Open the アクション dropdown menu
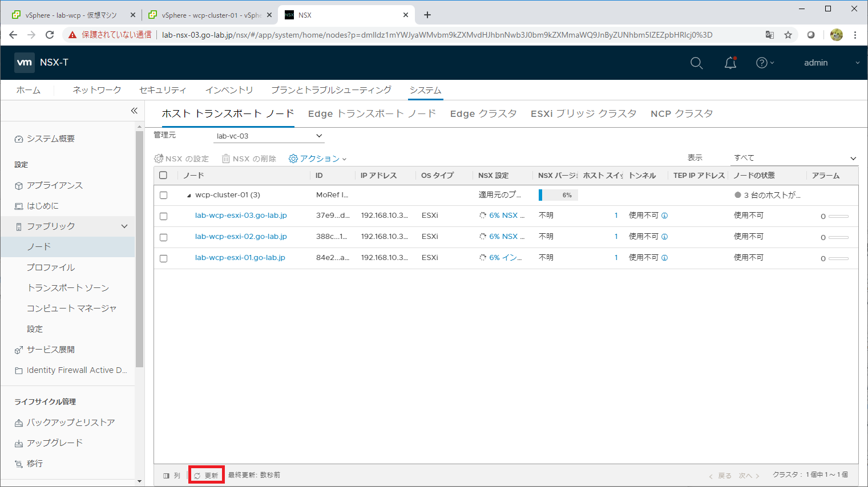This screenshot has height=487, width=868. click(x=318, y=159)
